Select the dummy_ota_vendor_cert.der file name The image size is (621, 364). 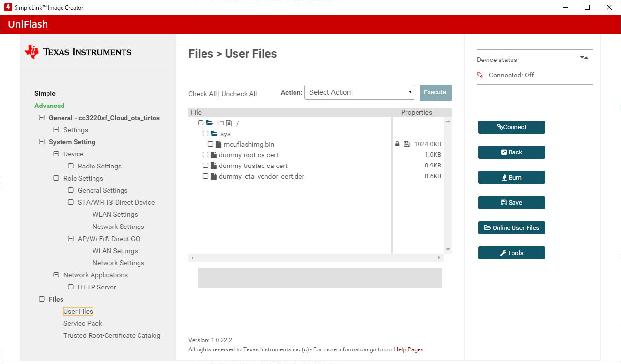point(262,176)
